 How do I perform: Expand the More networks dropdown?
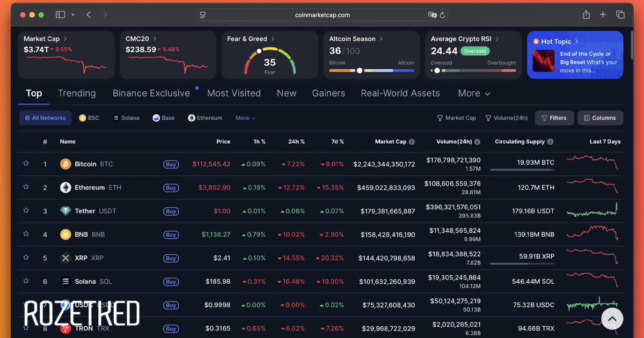coord(245,118)
